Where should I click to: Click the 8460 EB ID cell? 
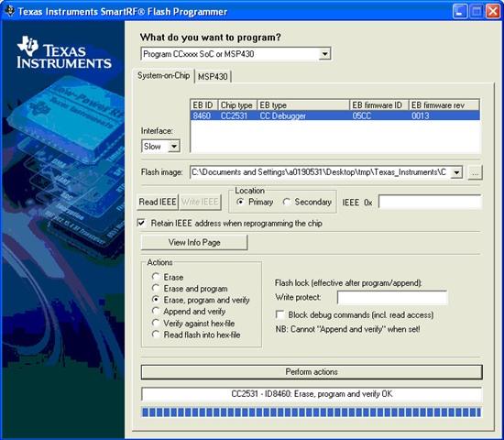pos(202,115)
